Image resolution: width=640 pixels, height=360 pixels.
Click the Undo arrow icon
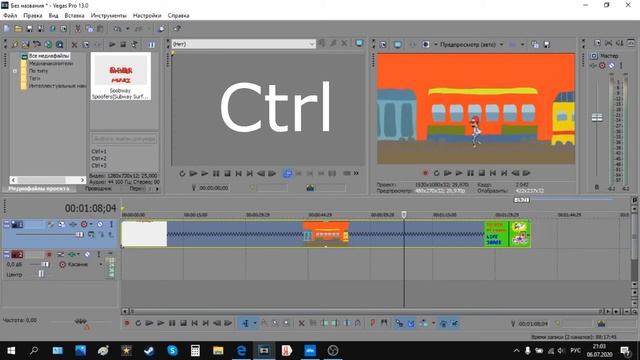(x=118, y=29)
